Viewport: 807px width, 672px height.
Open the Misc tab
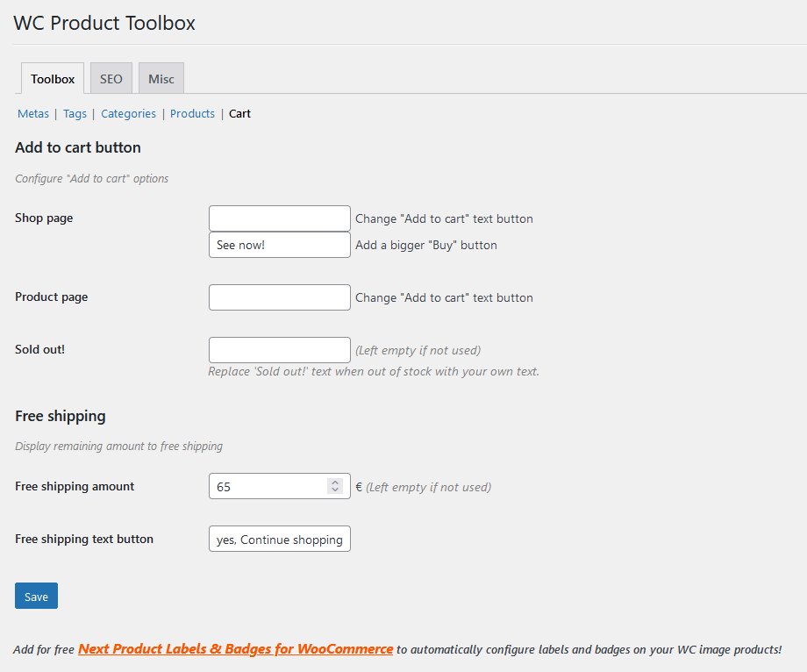[161, 79]
